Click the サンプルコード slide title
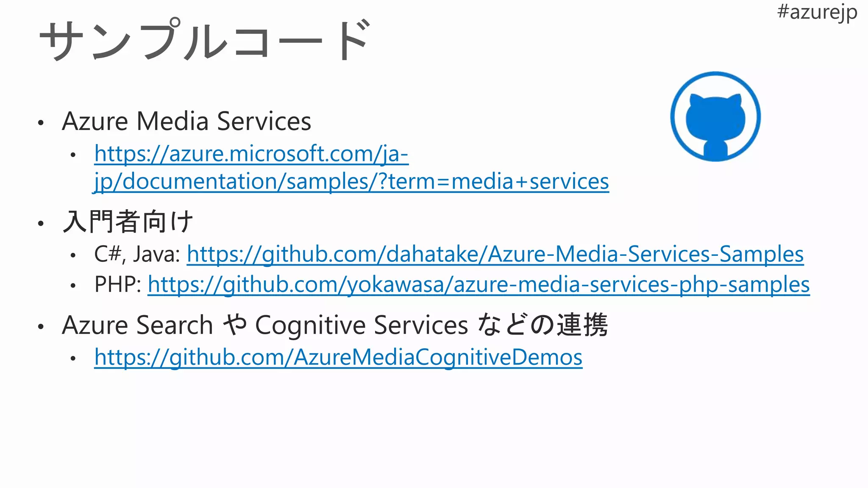The width and height of the screenshot is (868, 488). click(x=204, y=40)
